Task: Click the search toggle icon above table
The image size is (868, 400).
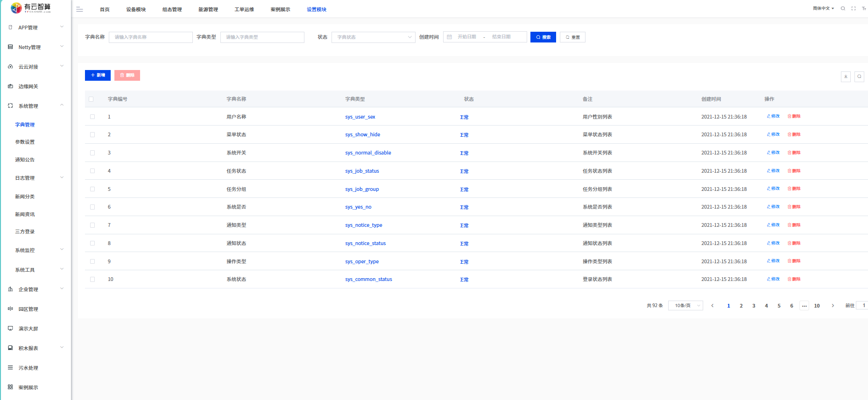Action: tap(859, 77)
